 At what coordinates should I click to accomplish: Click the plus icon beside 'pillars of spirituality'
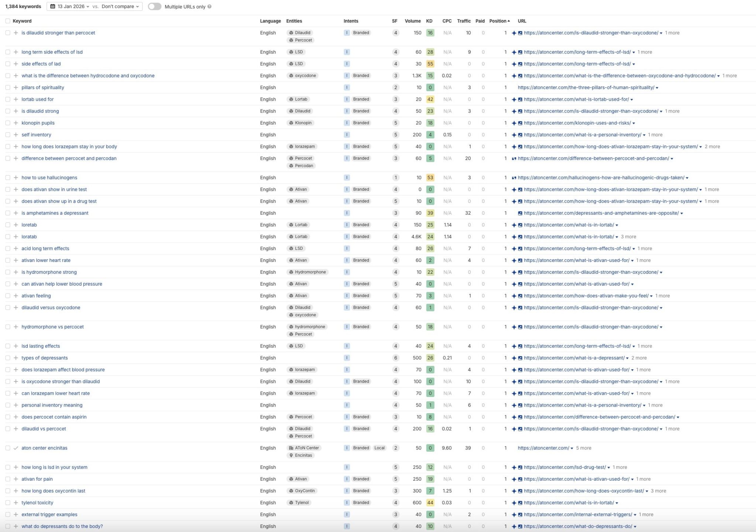pyautogui.click(x=16, y=87)
